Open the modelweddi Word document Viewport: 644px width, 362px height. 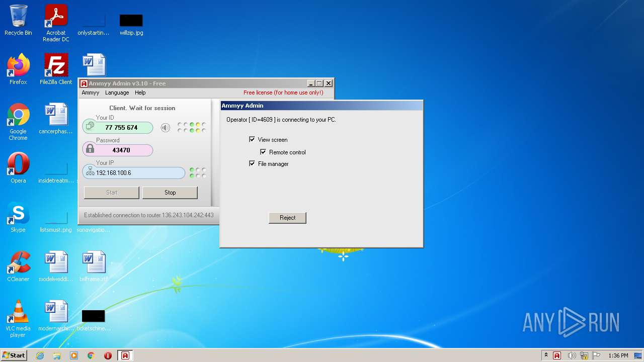(56, 266)
